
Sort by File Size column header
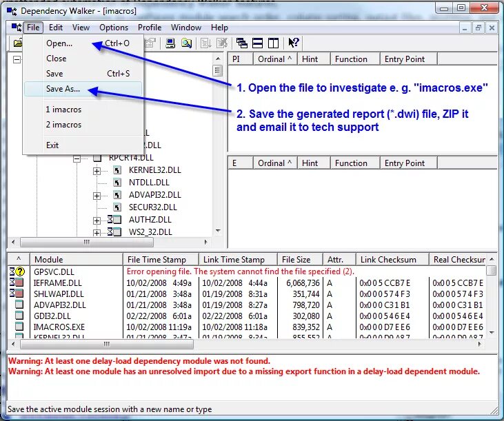click(300, 260)
